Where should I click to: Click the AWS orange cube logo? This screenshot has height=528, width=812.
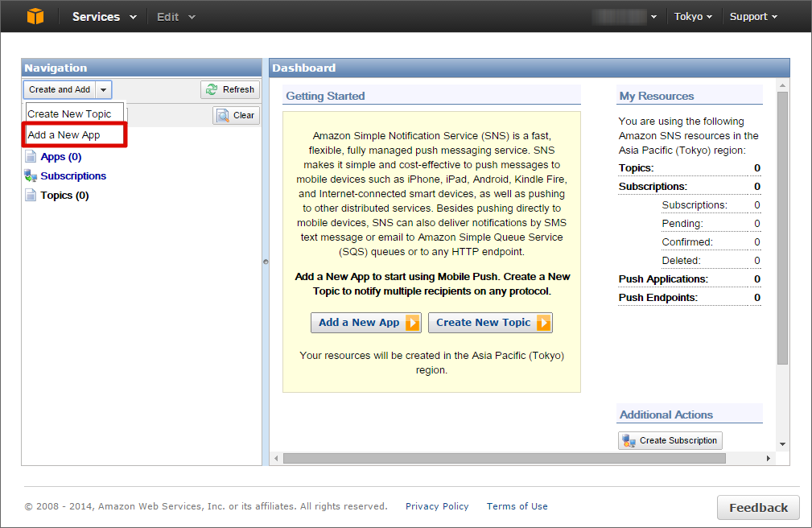pyautogui.click(x=35, y=16)
